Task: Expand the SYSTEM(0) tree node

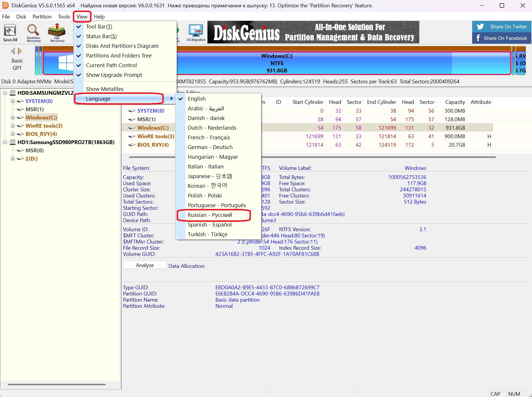Action: coord(13,101)
